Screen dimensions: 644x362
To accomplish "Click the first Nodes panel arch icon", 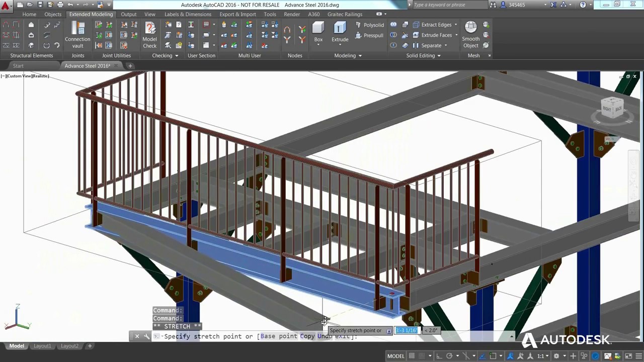I will tap(287, 30).
